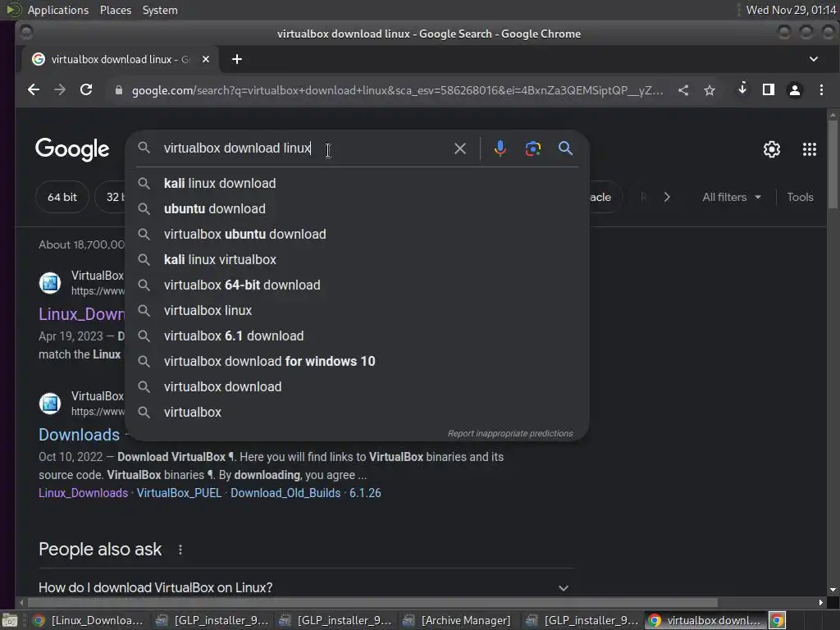
Task: Pick suggestion kali linux download
Action: pyautogui.click(x=357, y=183)
